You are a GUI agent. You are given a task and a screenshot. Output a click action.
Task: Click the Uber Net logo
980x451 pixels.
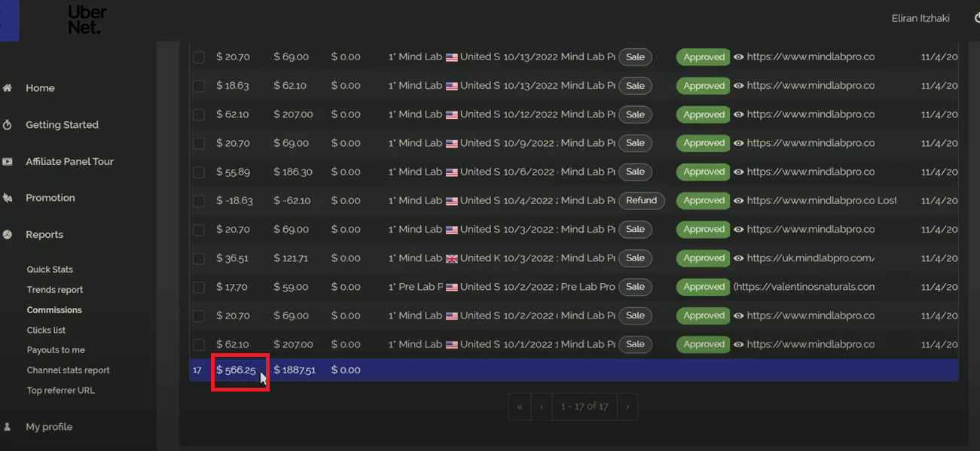(x=87, y=20)
